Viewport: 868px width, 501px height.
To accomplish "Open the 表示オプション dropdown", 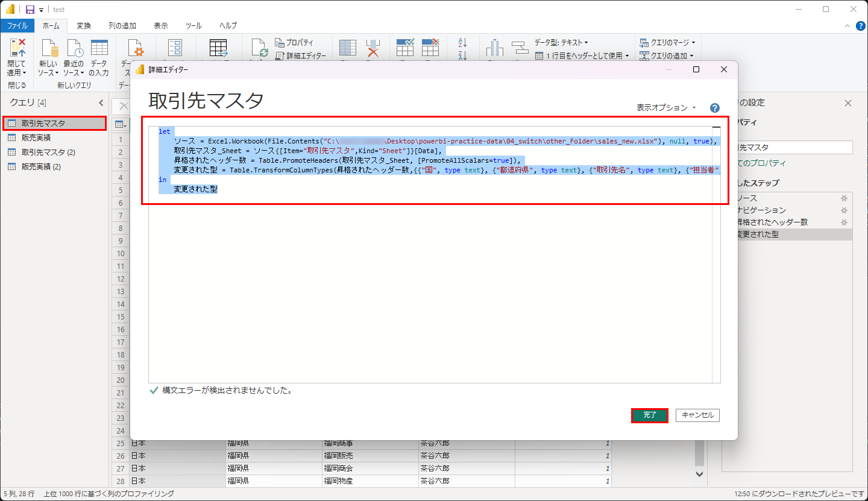I will 666,108.
